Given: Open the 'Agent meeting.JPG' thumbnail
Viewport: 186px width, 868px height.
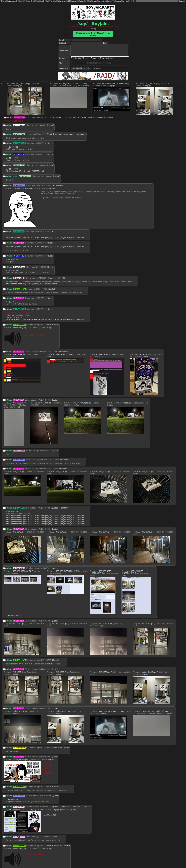Looking at the screenshot, I should click(x=22, y=370).
